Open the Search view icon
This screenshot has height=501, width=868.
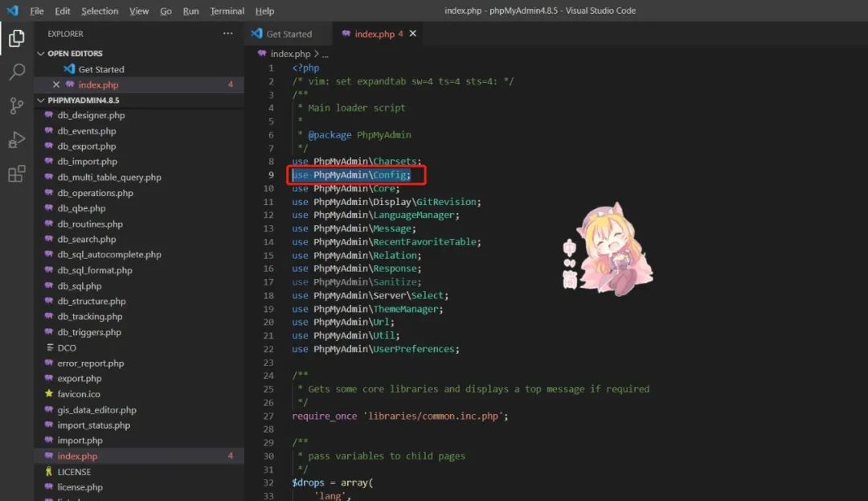pos(17,72)
